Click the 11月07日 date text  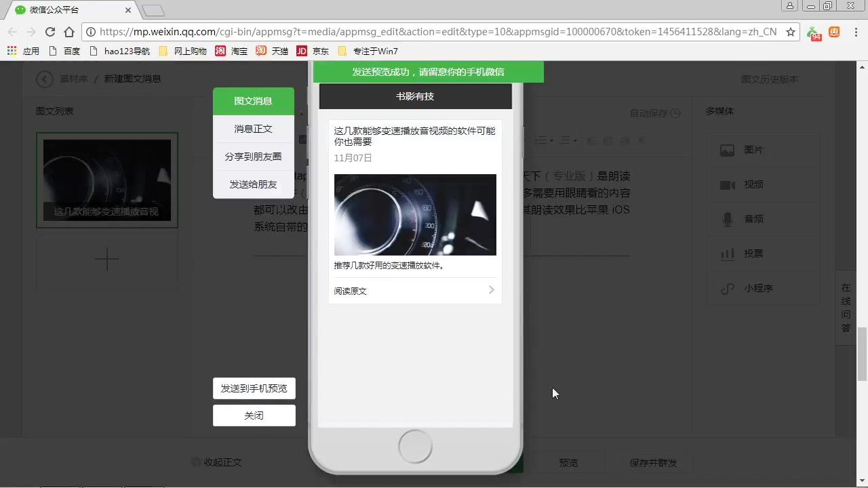(x=353, y=158)
